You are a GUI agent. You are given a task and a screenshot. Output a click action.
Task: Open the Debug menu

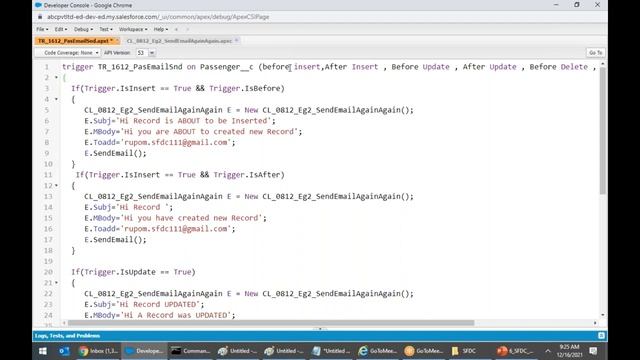tap(83, 29)
